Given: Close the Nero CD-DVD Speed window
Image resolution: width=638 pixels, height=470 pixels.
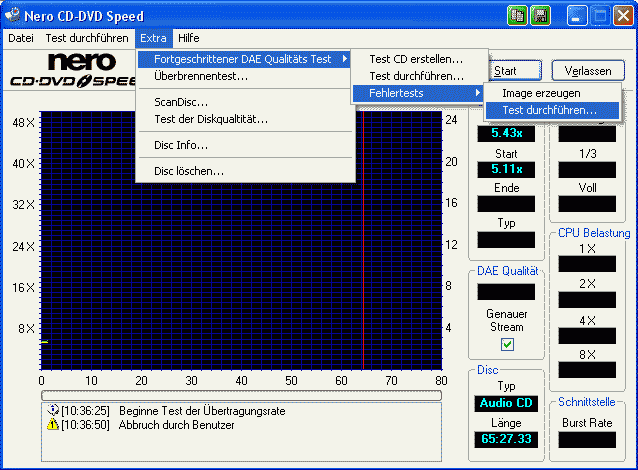Looking at the screenshot, I should point(623,16).
